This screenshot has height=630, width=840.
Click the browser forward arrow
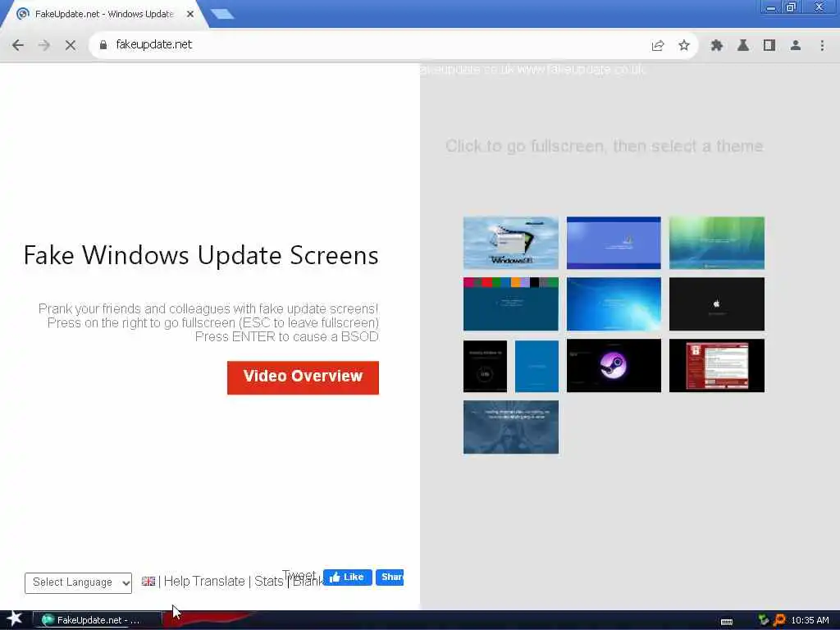point(44,46)
